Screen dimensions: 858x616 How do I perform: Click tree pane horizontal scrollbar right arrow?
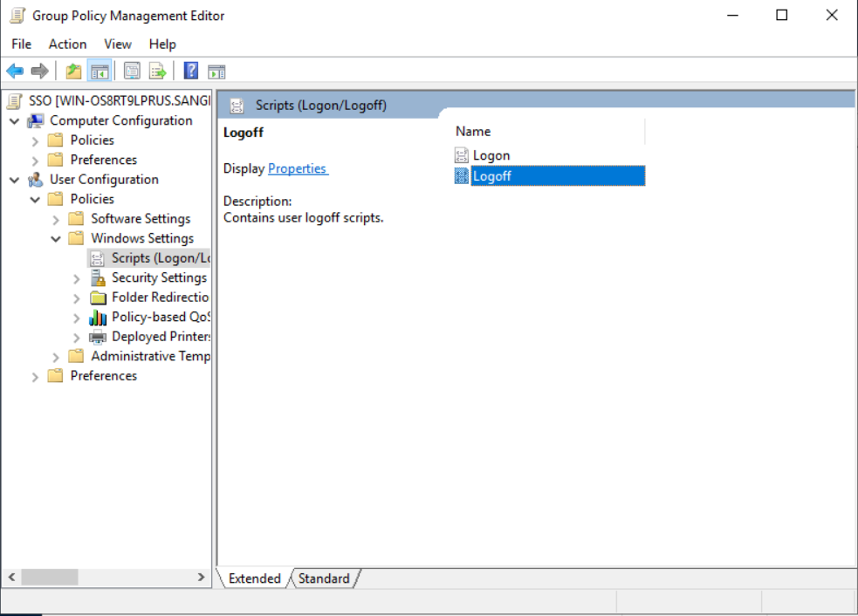pos(201,578)
